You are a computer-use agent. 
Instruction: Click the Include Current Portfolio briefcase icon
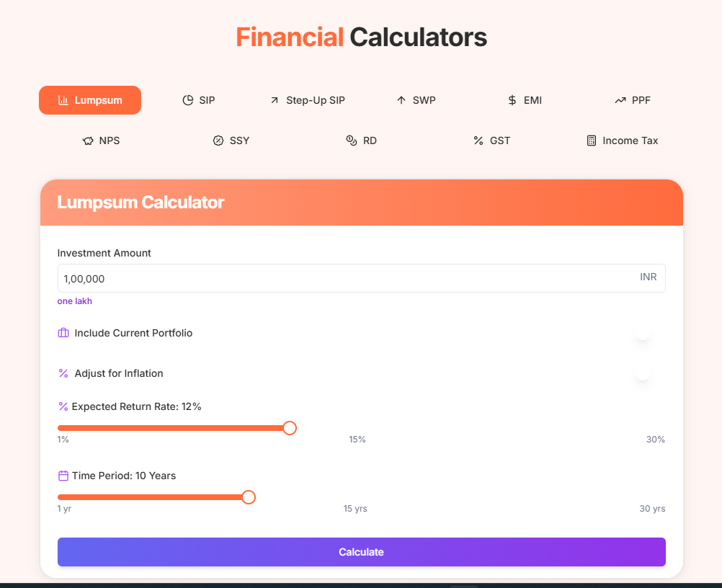point(63,333)
